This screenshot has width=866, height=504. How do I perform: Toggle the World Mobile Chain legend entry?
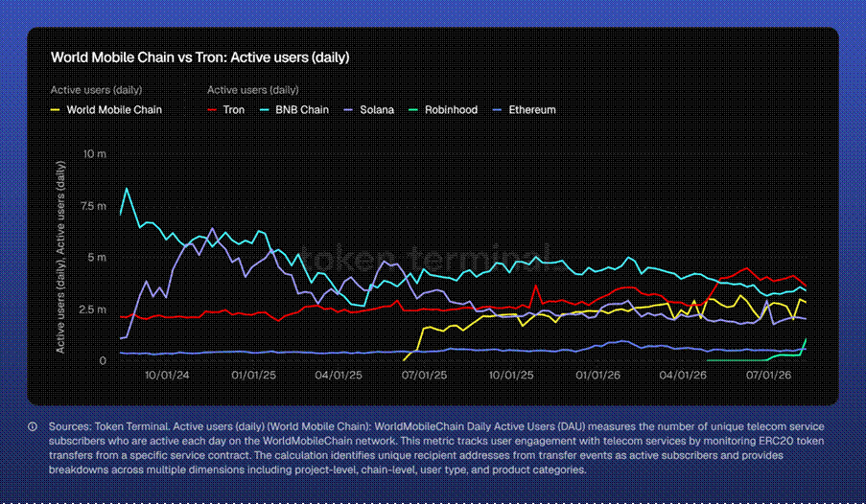[x=106, y=110]
